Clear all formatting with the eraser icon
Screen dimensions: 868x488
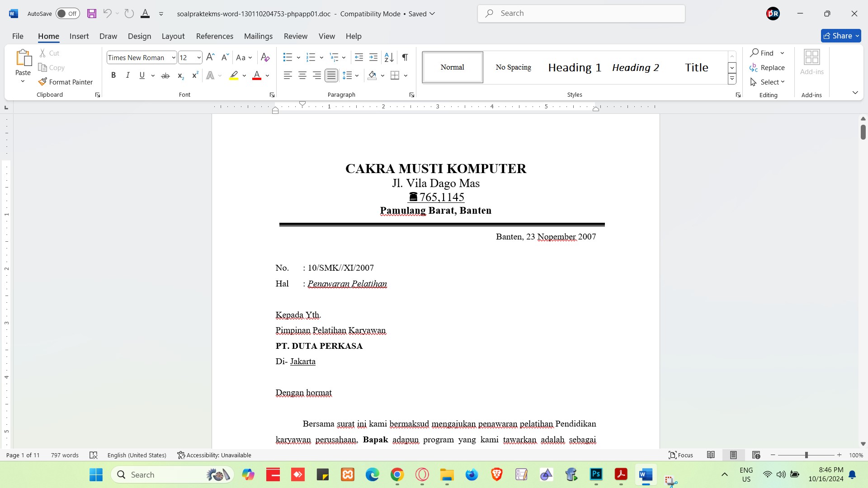pyautogui.click(x=265, y=57)
